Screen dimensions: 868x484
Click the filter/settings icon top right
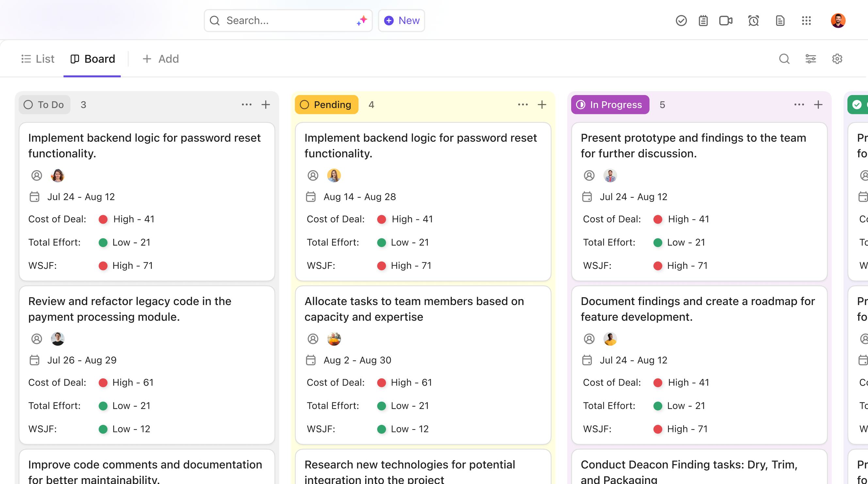point(811,58)
